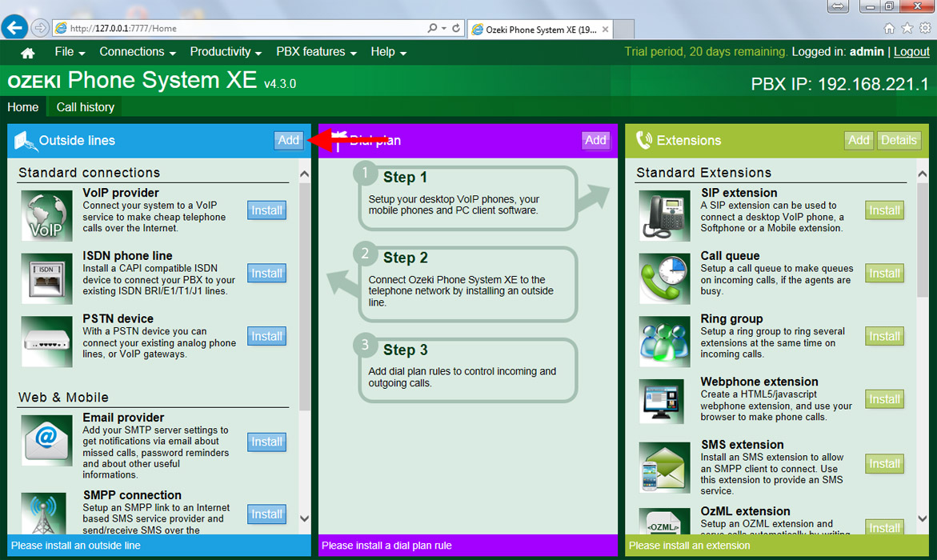The image size is (937, 560).
Task: Switch to the Call history tab
Action: [85, 107]
